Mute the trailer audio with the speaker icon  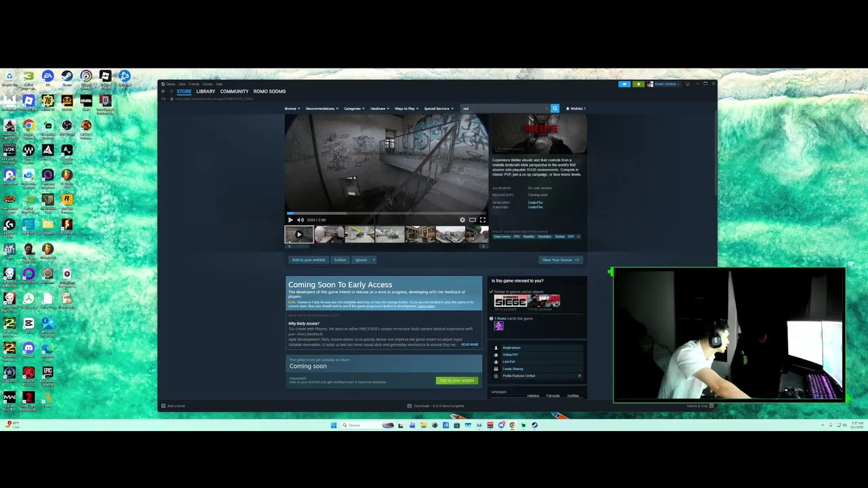[300, 220]
